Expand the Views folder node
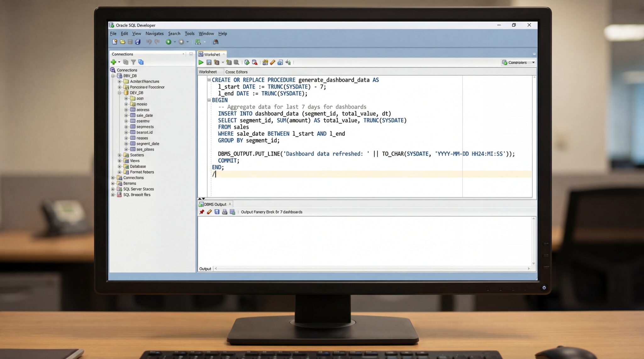 pyautogui.click(x=119, y=161)
